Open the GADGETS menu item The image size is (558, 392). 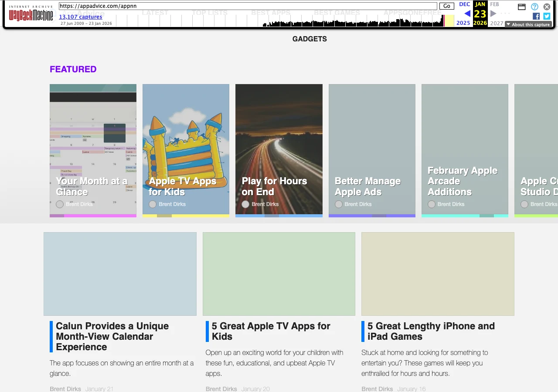(310, 39)
